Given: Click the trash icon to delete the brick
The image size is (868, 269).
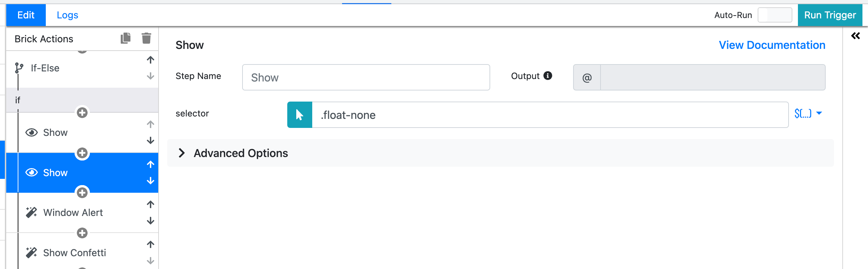Looking at the screenshot, I should click(x=146, y=38).
